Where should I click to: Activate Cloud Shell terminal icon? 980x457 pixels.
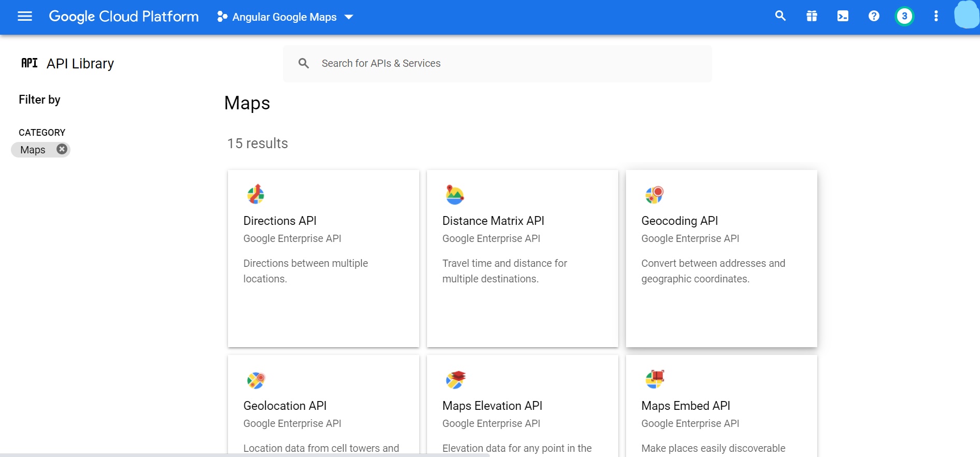click(843, 17)
